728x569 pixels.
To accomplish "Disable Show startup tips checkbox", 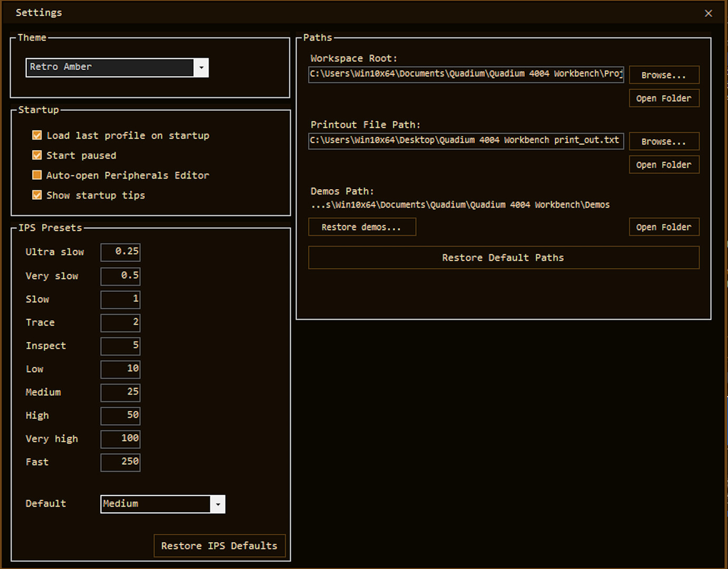I will (37, 195).
